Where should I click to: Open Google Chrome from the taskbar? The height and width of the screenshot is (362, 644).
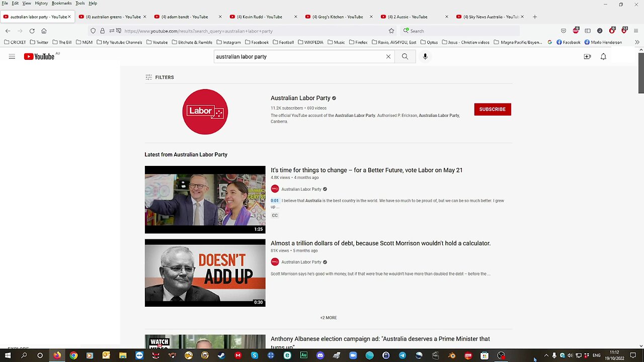coord(73,355)
